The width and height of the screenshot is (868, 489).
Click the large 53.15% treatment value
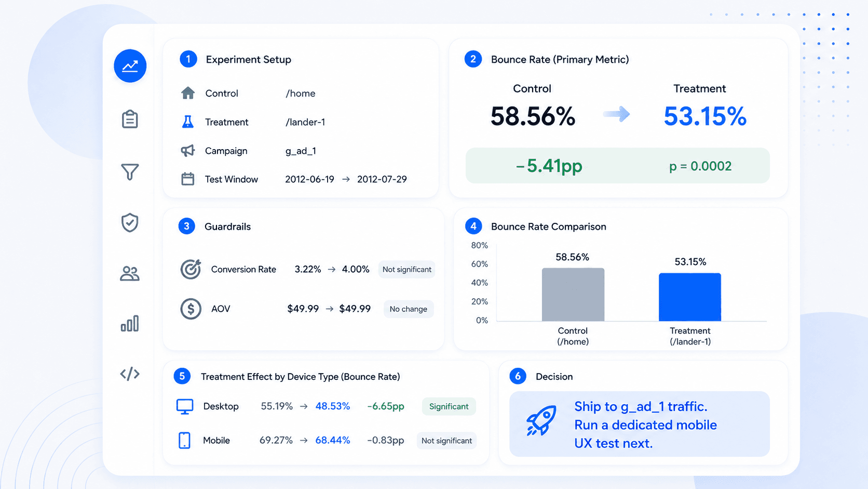(x=705, y=116)
